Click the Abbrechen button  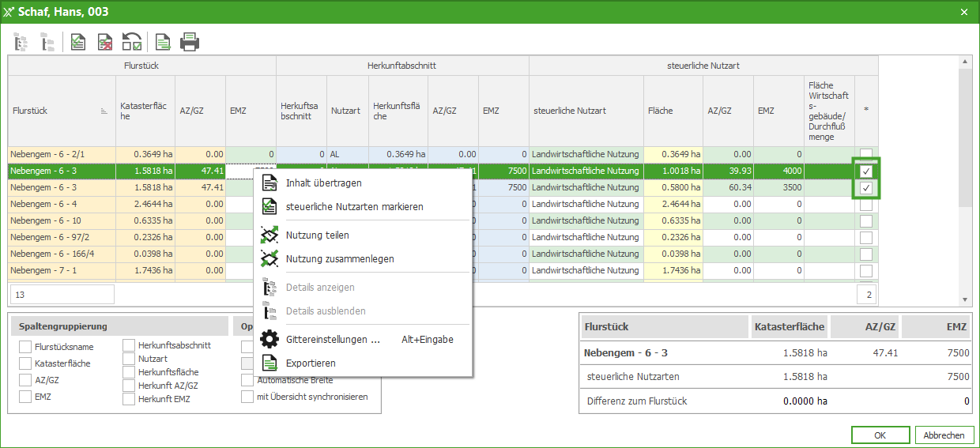944,435
